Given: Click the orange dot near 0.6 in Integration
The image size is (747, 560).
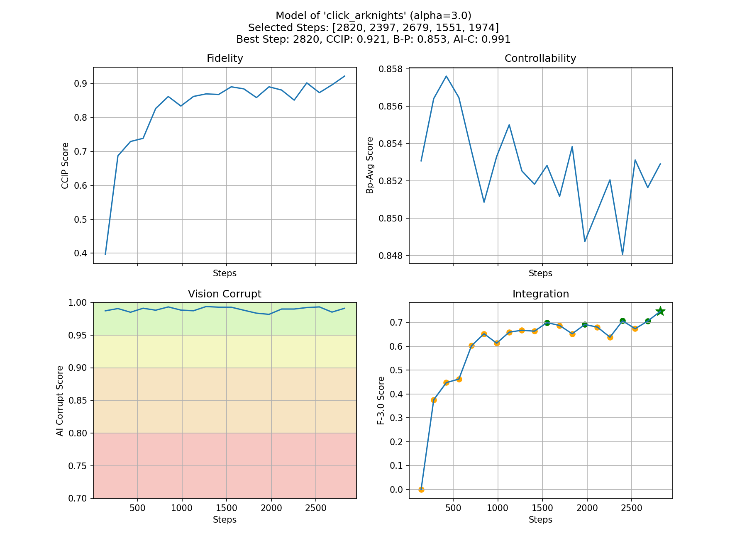Looking at the screenshot, I should pyautogui.click(x=471, y=346).
